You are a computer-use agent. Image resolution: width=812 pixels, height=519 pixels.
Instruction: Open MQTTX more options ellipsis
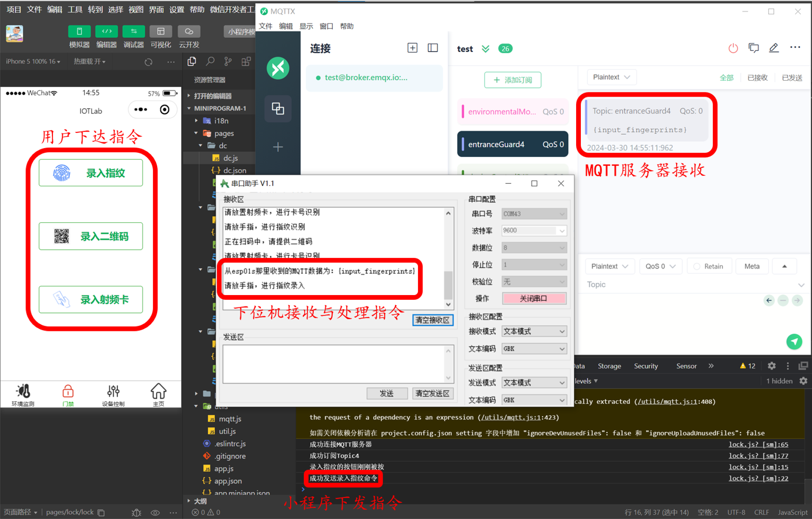tap(795, 48)
